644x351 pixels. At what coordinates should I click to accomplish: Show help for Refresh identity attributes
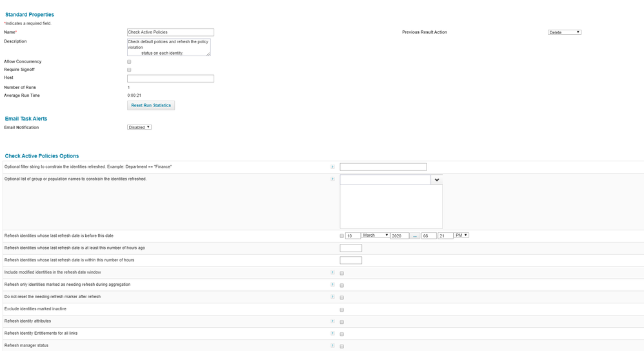(x=332, y=321)
